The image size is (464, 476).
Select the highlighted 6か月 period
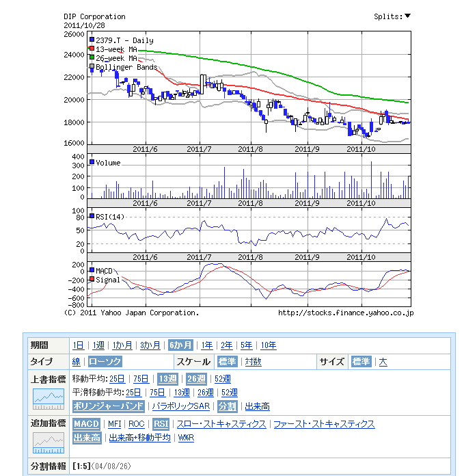[180, 345]
